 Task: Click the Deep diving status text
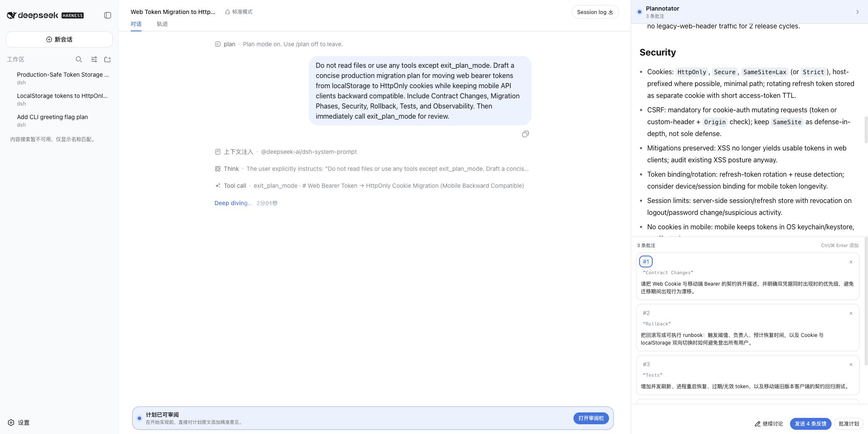coord(234,203)
